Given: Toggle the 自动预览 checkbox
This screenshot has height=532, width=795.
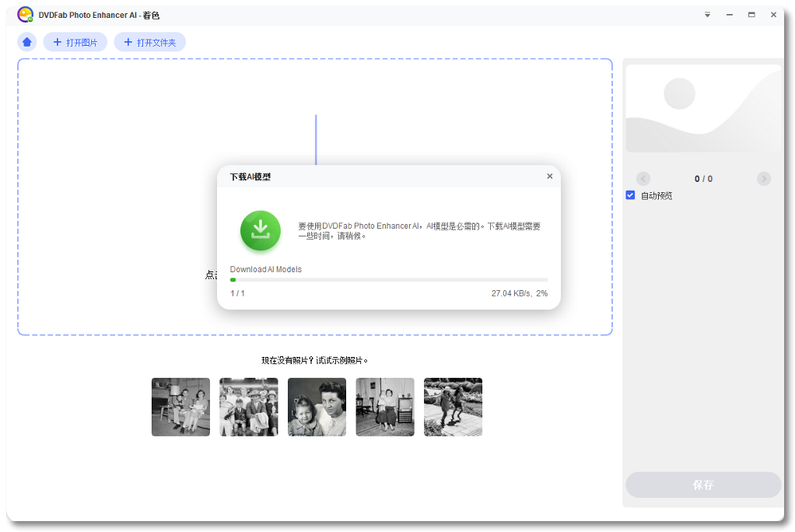Looking at the screenshot, I should (x=630, y=195).
